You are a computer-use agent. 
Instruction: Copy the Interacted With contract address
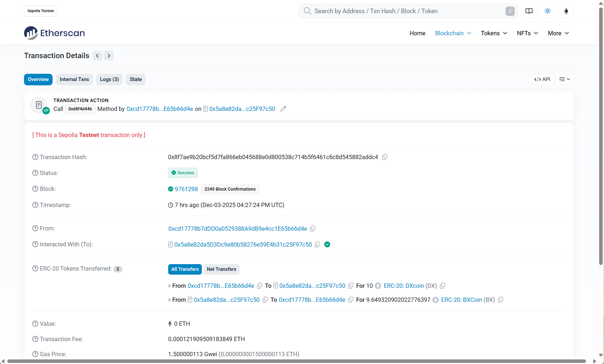317,244
